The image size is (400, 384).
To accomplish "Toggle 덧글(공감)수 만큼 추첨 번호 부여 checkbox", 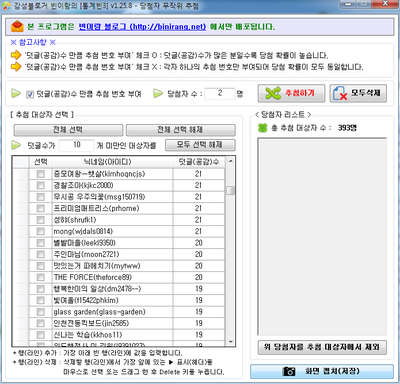I will tap(30, 94).
